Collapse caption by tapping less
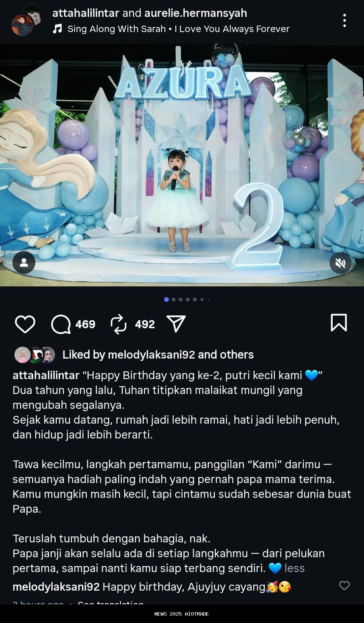The height and width of the screenshot is (623, 364). click(x=295, y=568)
